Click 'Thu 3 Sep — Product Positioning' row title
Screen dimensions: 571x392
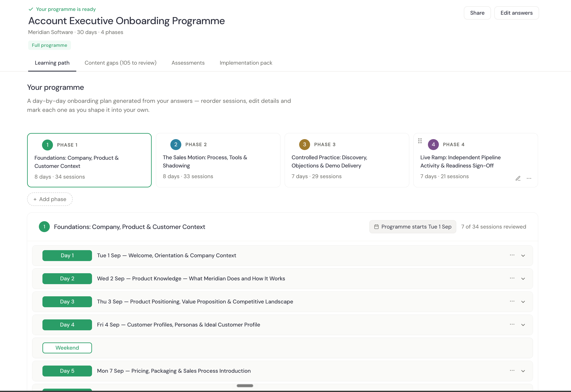click(195, 302)
